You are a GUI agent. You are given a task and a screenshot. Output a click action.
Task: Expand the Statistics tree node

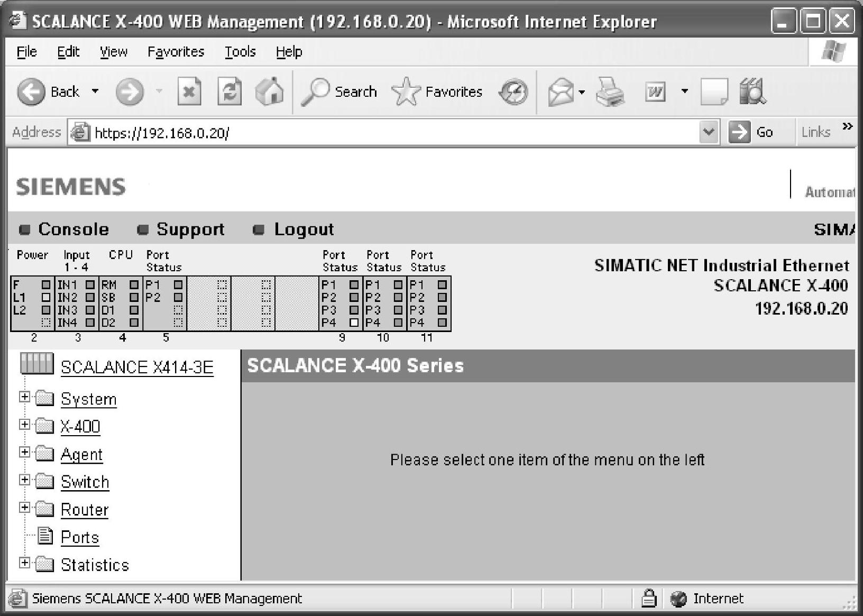(x=24, y=563)
